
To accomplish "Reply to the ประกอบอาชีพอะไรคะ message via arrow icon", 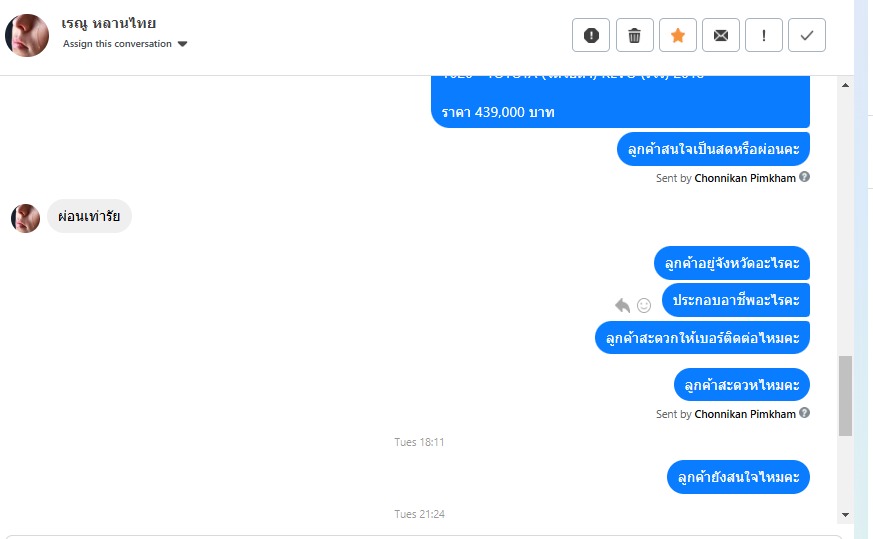I will 622,305.
